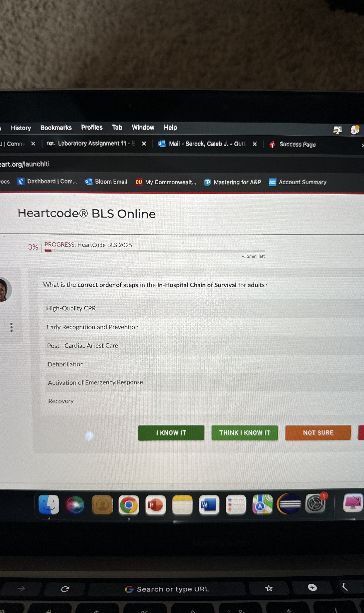Close the Laboratory Assignment 11 tab

[144, 144]
